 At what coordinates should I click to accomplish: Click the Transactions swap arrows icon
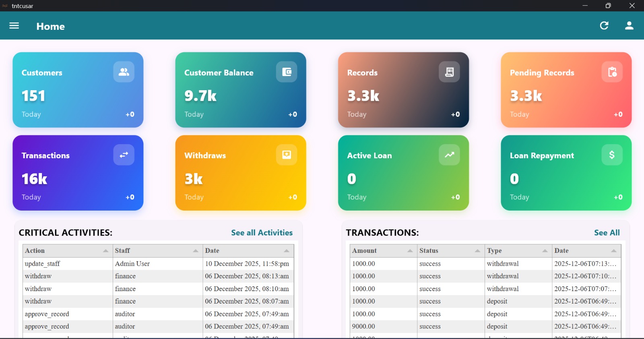click(x=124, y=155)
